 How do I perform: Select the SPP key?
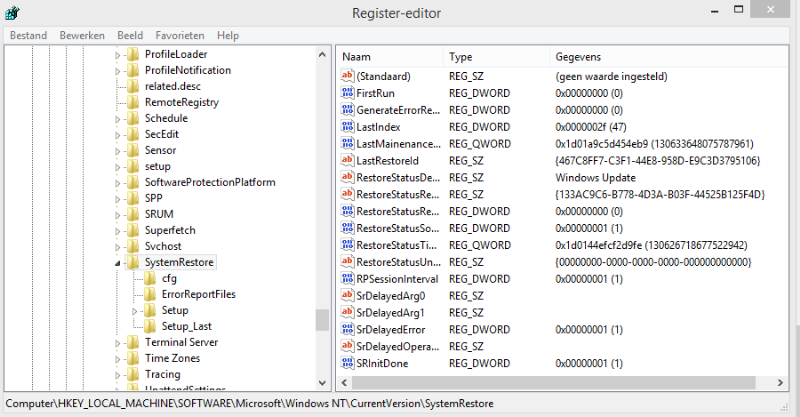(154, 198)
